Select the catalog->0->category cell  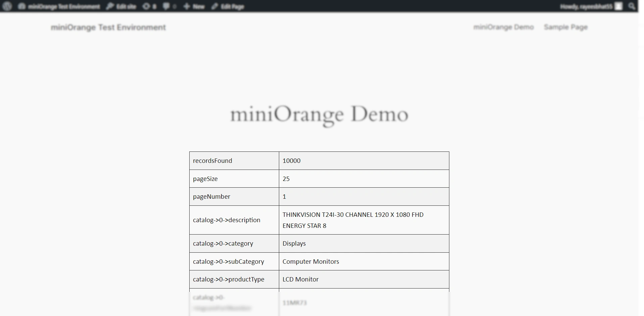click(234, 244)
